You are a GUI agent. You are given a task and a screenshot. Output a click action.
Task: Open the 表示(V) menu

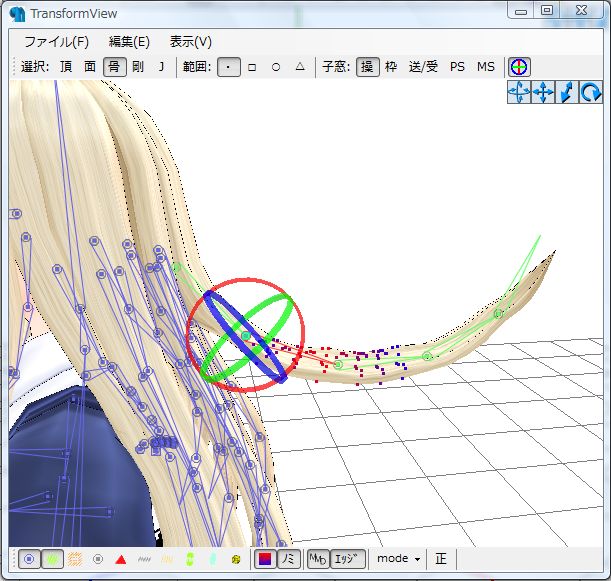pos(191,41)
